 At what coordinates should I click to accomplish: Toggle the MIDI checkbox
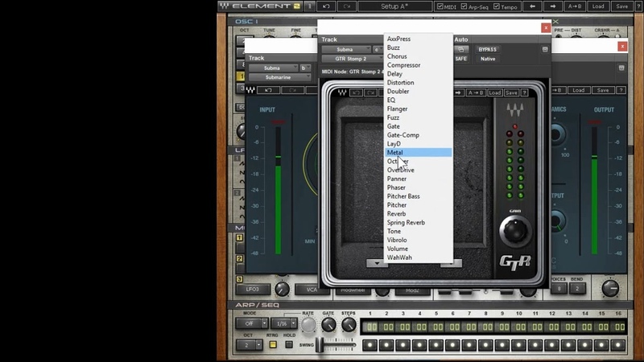[440, 6]
